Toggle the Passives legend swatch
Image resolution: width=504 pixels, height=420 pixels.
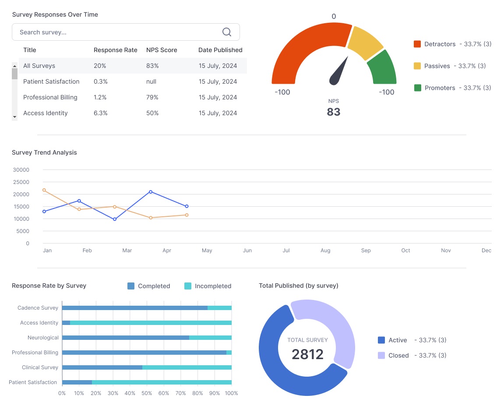[x=417, y=66]
